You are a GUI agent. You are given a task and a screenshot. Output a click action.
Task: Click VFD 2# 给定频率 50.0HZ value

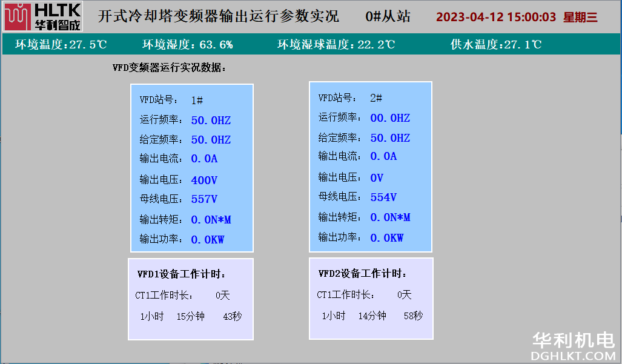(x=390, y=138)
